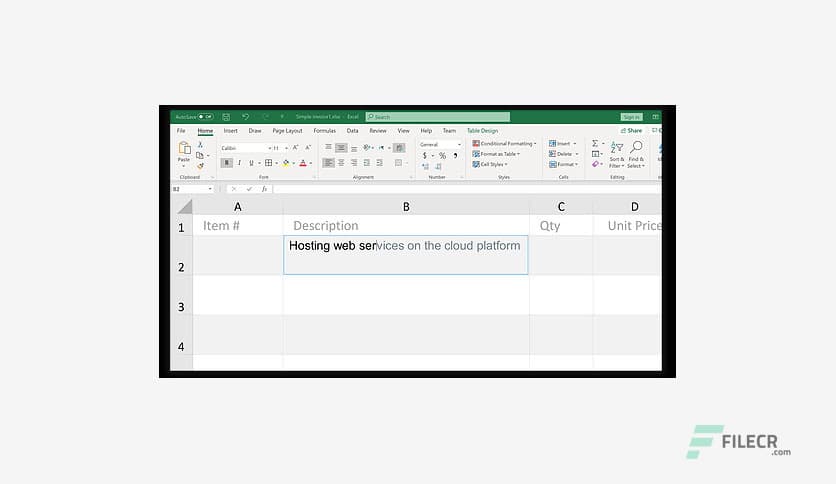836x484 pixels.
Task: Open the Insert ribbon tab
Action: click(230, 131)
